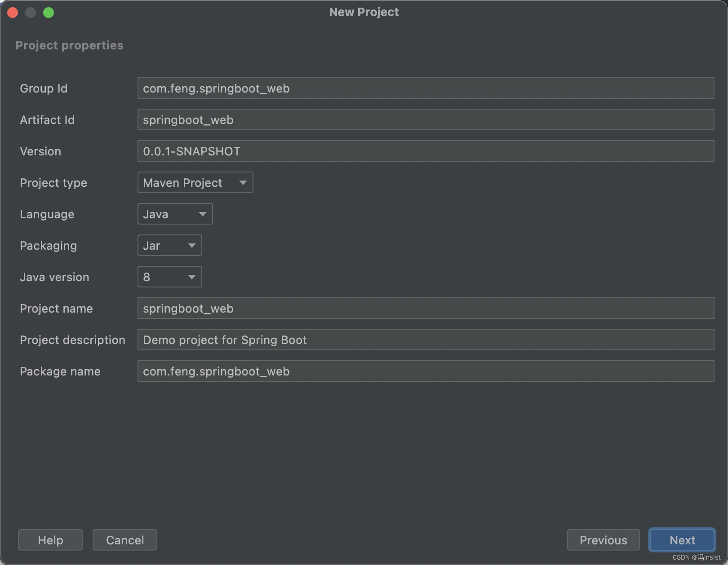Click the gray minimize window button

31,13
